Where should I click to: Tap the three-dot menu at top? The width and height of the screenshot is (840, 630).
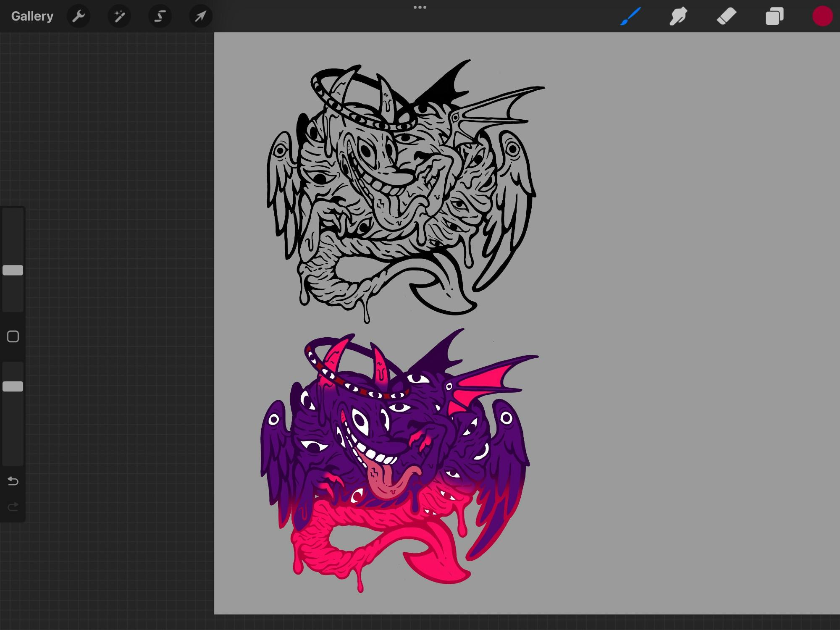click(420, 8)
